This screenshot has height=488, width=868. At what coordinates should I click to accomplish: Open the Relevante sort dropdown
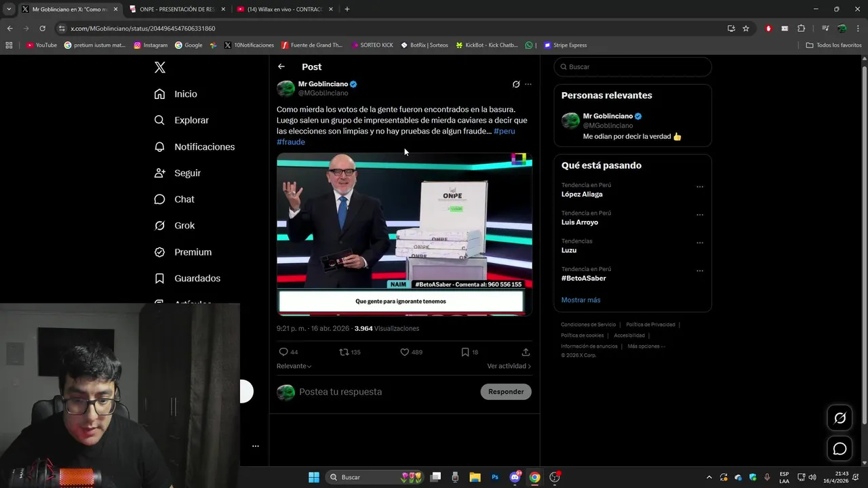point(294,366)
